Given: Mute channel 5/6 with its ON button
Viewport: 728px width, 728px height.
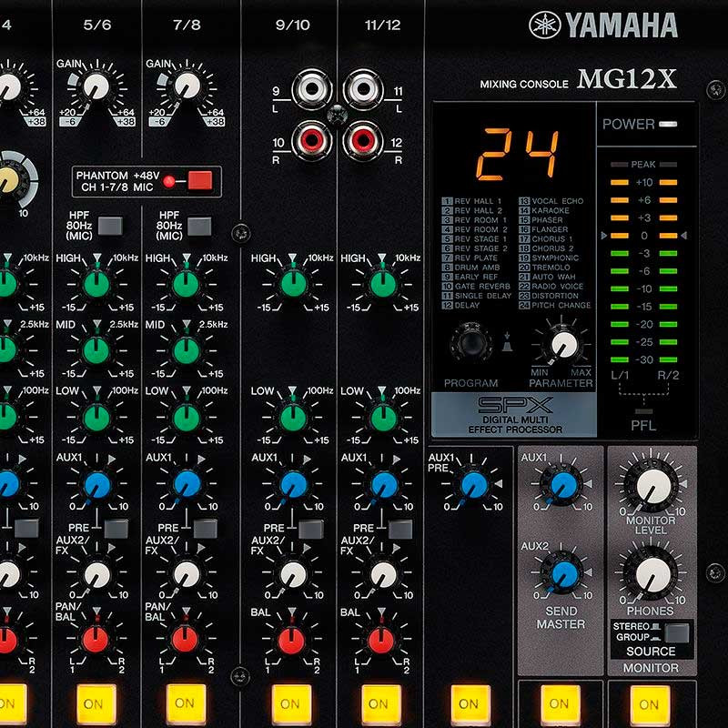Looking at the screenshot, I should click(96, 703).
